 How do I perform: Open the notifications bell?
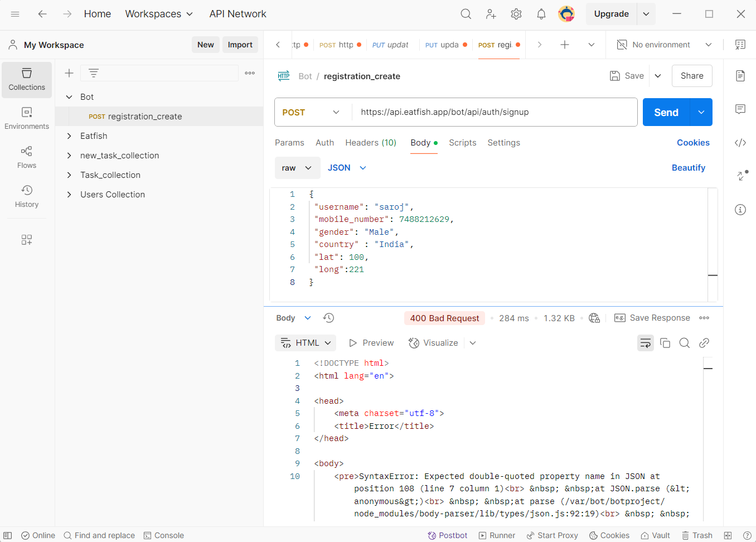(x=541, y=14)
